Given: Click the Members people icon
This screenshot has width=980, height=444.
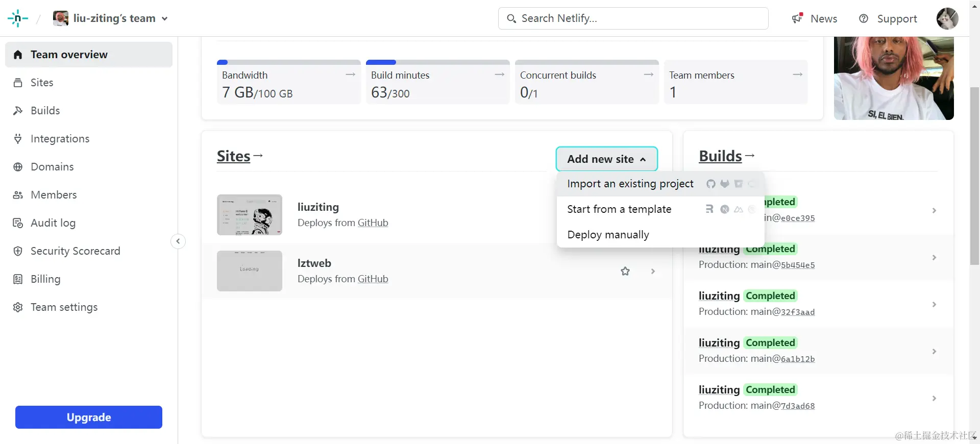Looking at the screenshot, I should coord(18,195).
